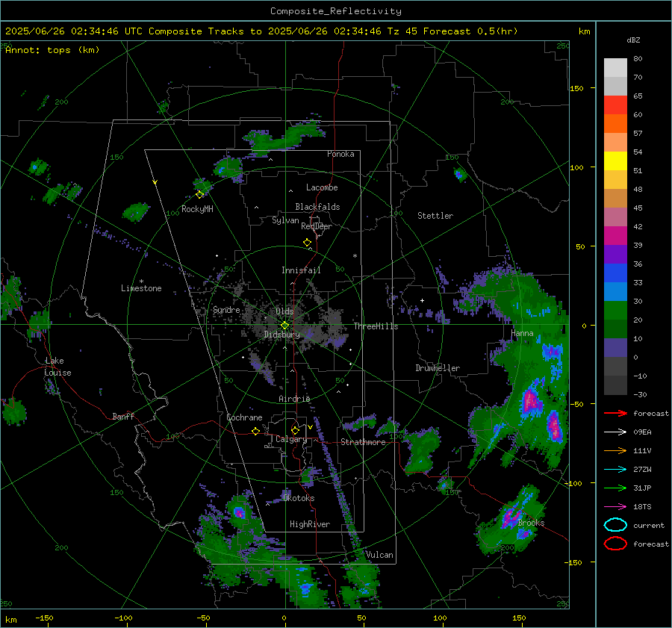The height and width of the screenshot is (628, 672).
Task: Click the Brooks city label
Action: [x=531, y=523]
